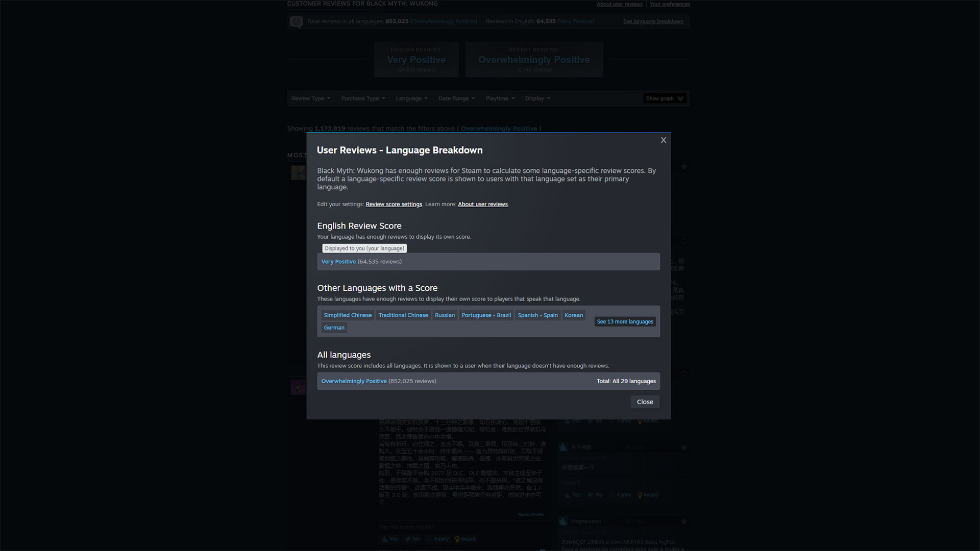Close dialog with the X icon
This screenshot has width=980, height=551.
[663, 140]
